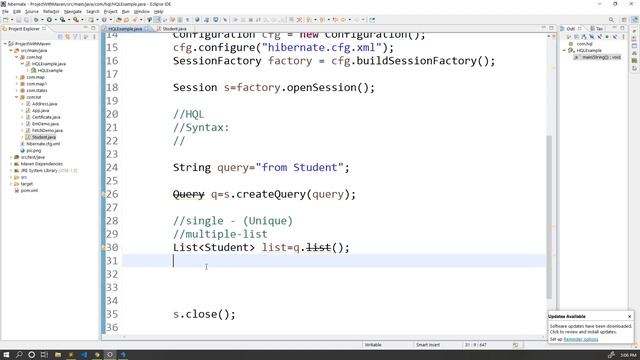
Task: Open the Source menu
Action: (x=31, y=11)
